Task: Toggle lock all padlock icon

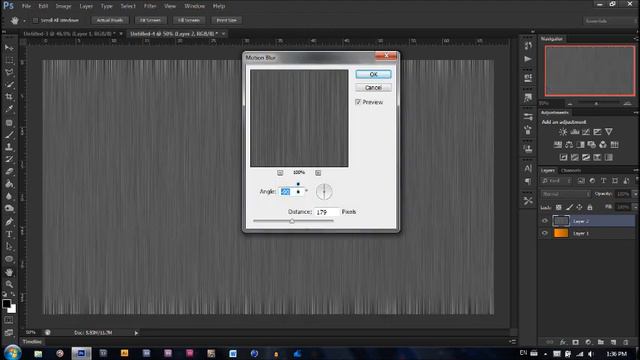Action: coord(589,207)
